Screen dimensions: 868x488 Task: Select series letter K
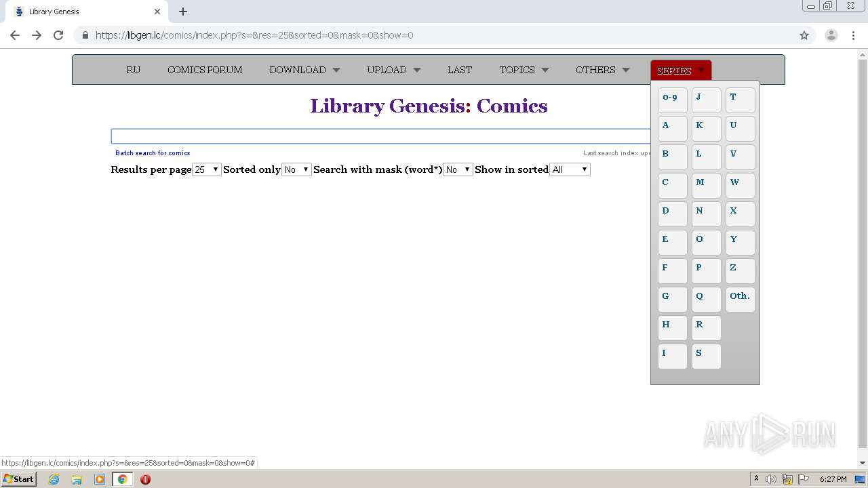pyautogui.click(x=707, y=129)
